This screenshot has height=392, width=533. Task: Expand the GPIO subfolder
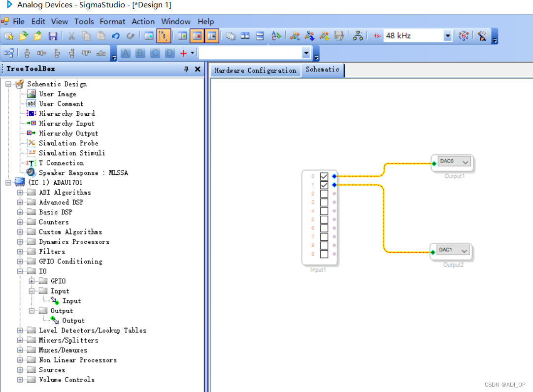(32, 281)
